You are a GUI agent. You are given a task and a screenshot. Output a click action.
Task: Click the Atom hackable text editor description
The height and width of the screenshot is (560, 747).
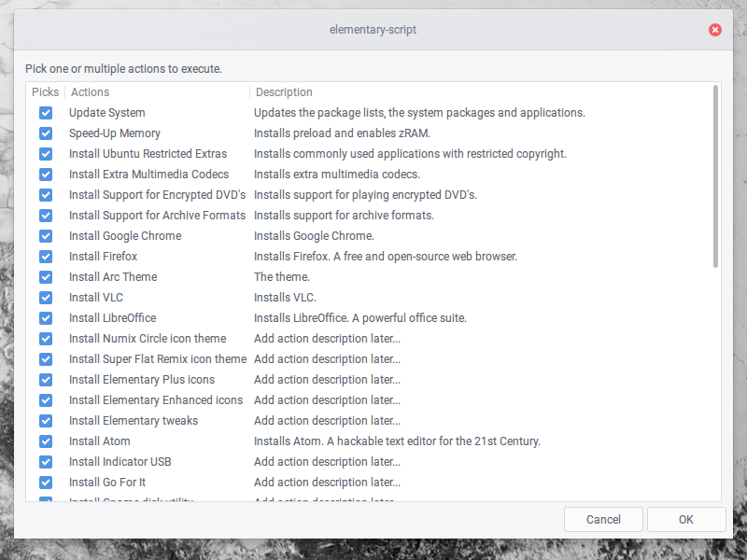pos(398,441)
